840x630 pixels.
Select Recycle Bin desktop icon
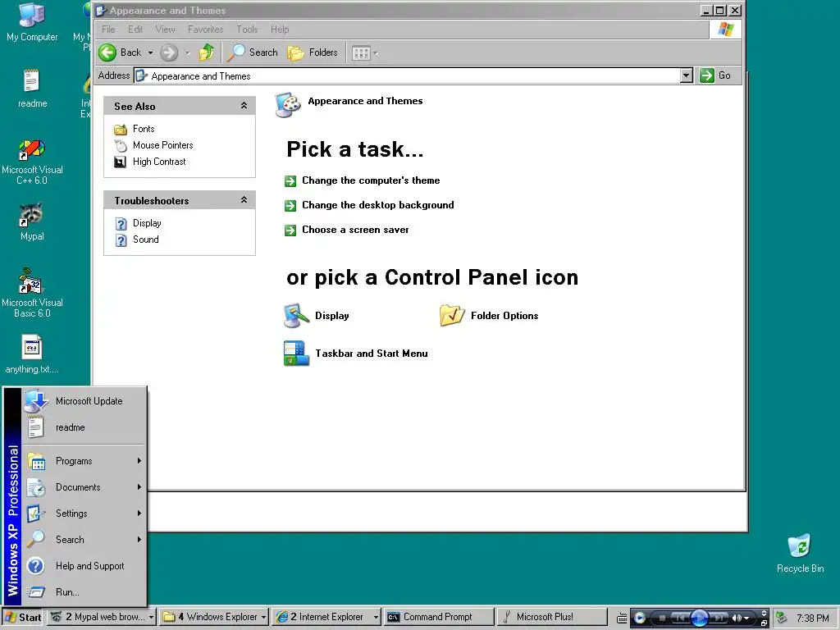click(800, 554)
